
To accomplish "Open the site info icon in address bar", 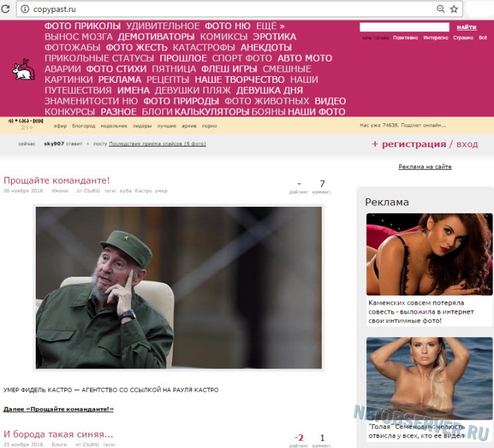I will (x=25, y=9).
